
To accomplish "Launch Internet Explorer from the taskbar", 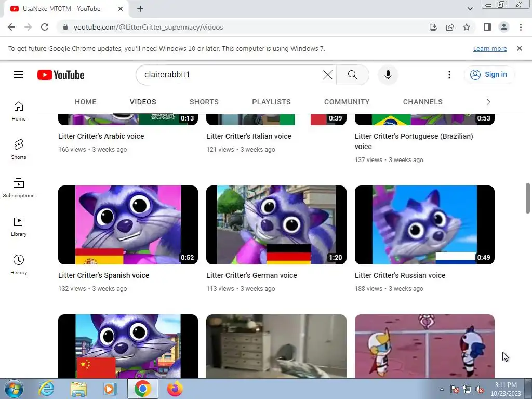I will click(46, 389).
